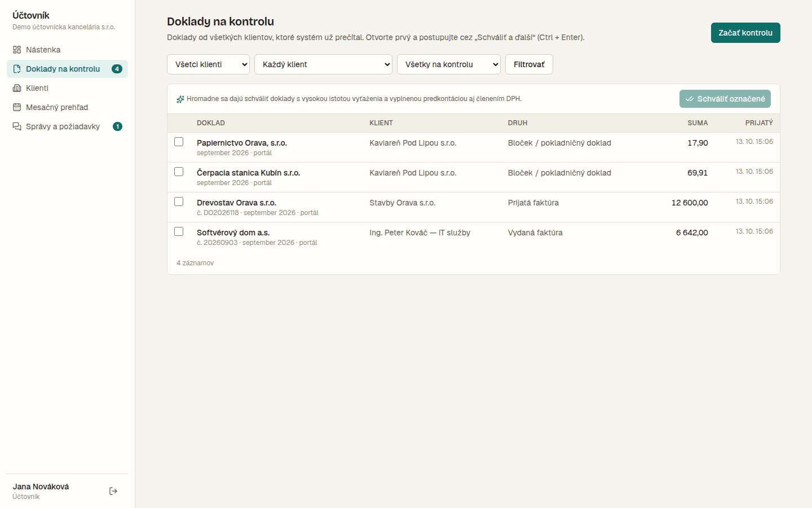The width and height of the screenshot is (812, 508).
Task: Click the Klienti building icon
Action: click(17, 88)
